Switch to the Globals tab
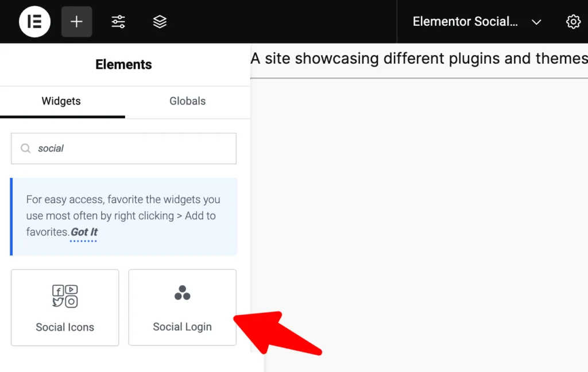The image size is (588, 372). coord(188,101)
